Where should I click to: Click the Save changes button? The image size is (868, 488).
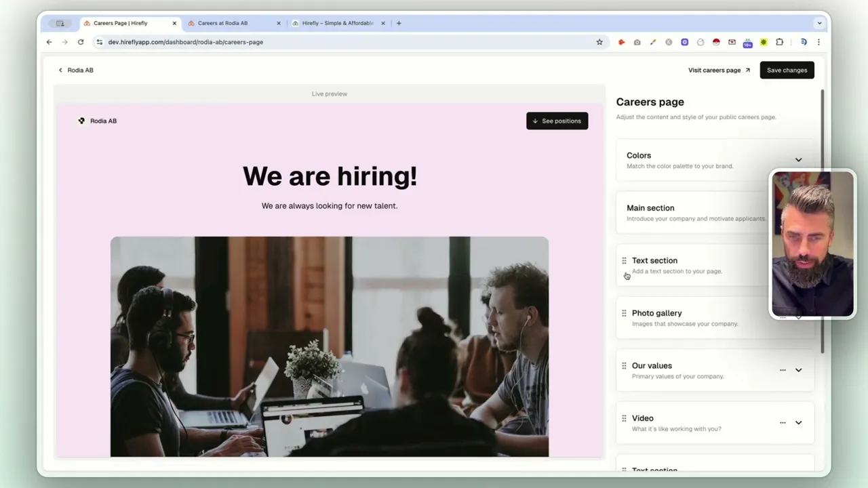click(787, 70)
